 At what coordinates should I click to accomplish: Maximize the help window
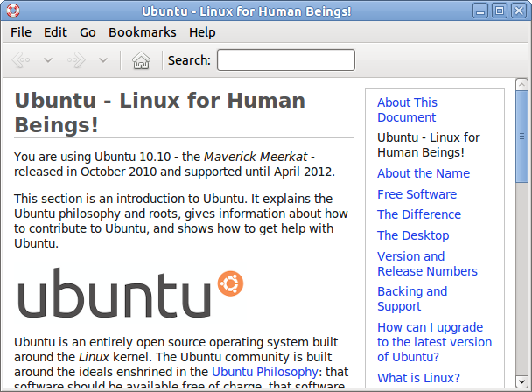pyautogui.click(x=500, y=10)
